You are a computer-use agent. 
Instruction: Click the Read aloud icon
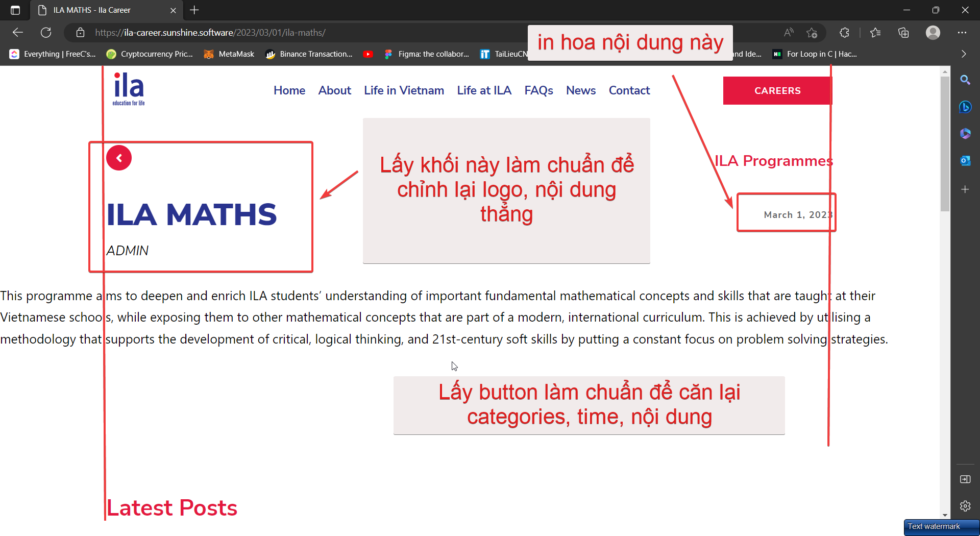click(x=789, y=33)
